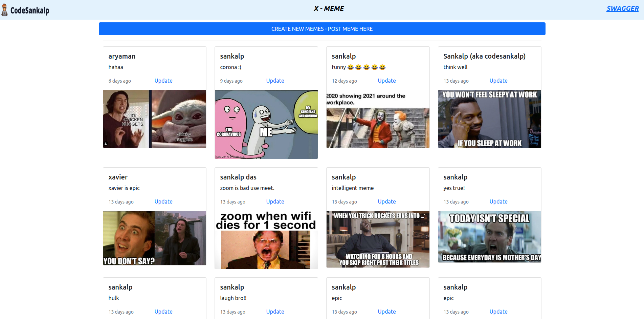The image size is (644, 319).
Task: Click the X - MEME page title
Action: click(x=329, y=8)
